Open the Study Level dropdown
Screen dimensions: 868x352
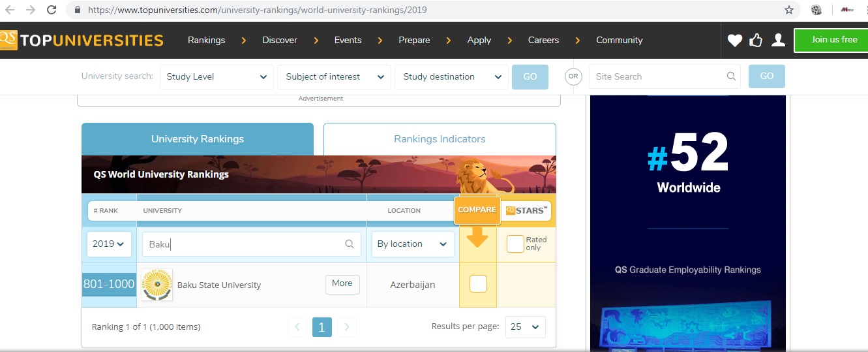tap(217, 76)
